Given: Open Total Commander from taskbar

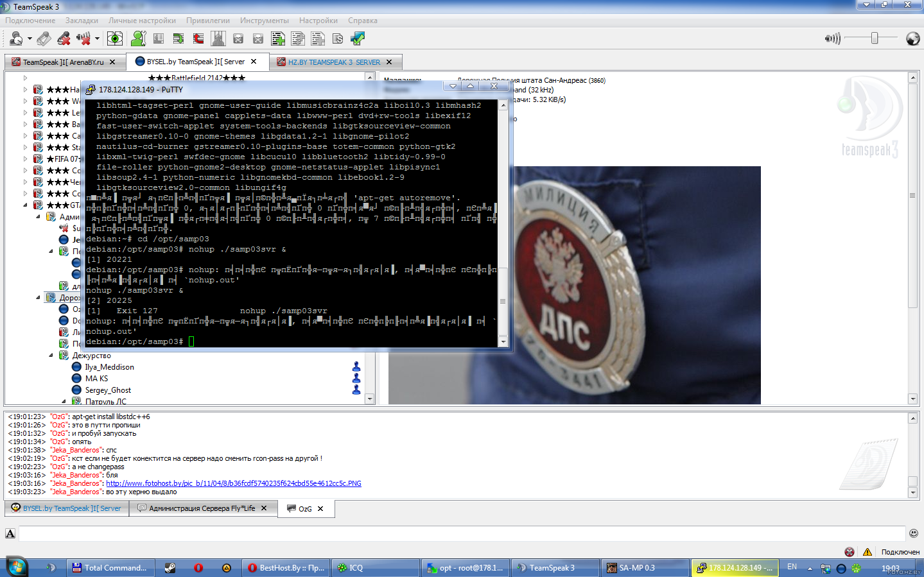Looking at the screenshot, I should point(109,568).
